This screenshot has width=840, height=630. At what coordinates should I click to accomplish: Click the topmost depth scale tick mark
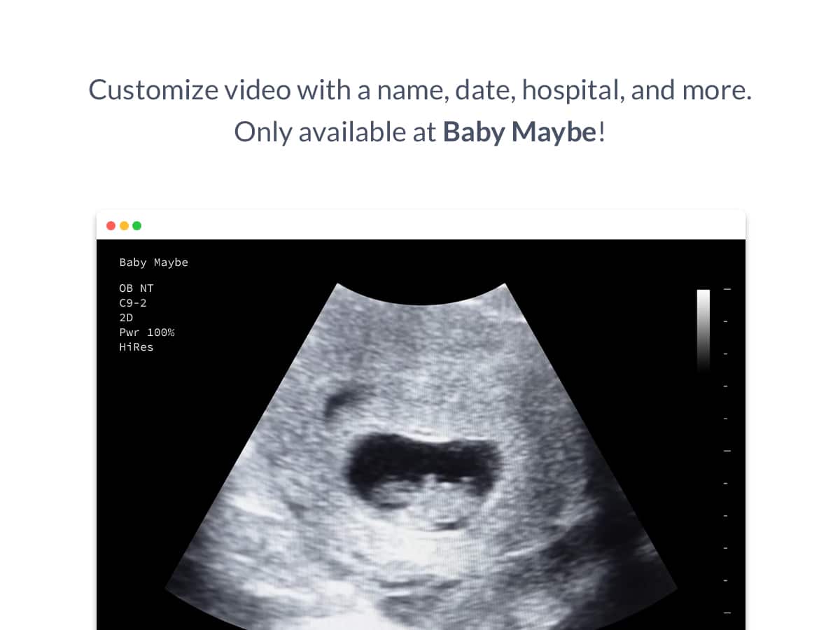pyautogui.click(x=727, y=289)
